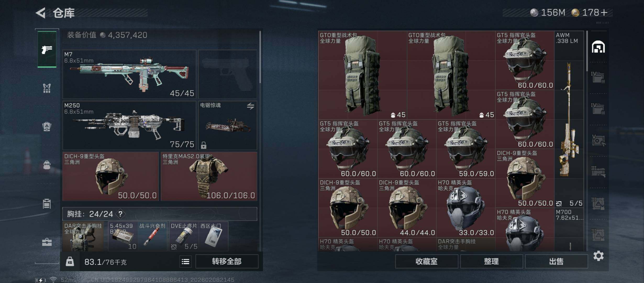Click the lock icon under the chainsaw
Image resolution: width=644 pixels, height=283 pixels.
coord(204,145)
